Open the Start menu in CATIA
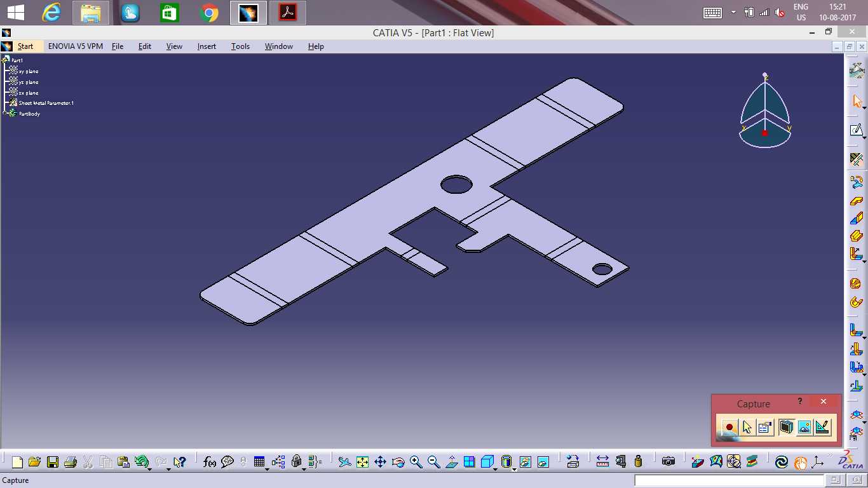868x488 pixels. tap(25, 46)
